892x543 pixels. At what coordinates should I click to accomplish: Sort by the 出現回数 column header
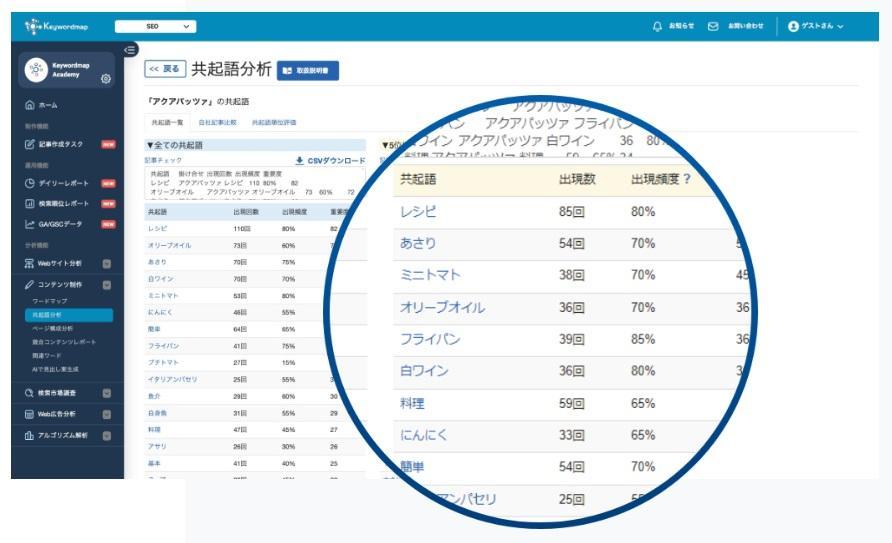click(246, 212)
